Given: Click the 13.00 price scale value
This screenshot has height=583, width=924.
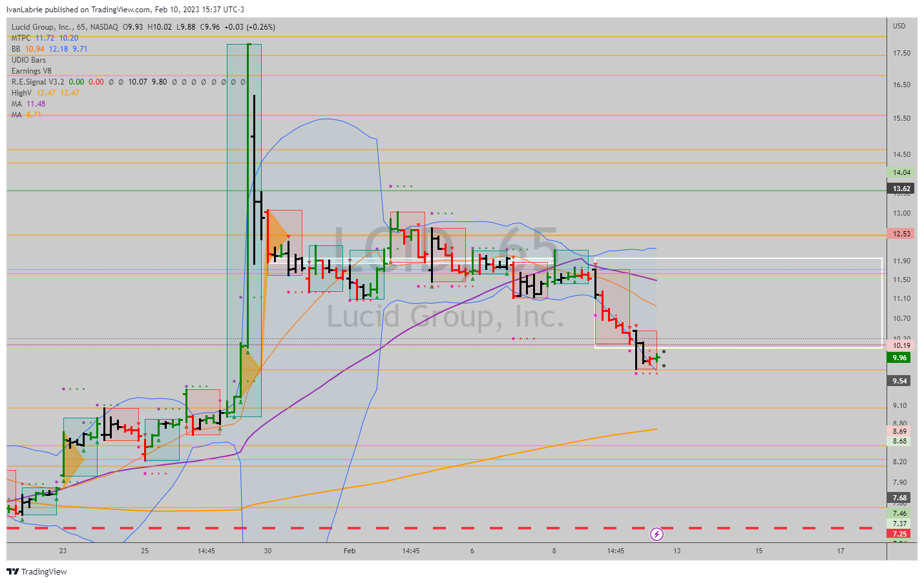Looking at the screenshot, I should tap(901, 213).
